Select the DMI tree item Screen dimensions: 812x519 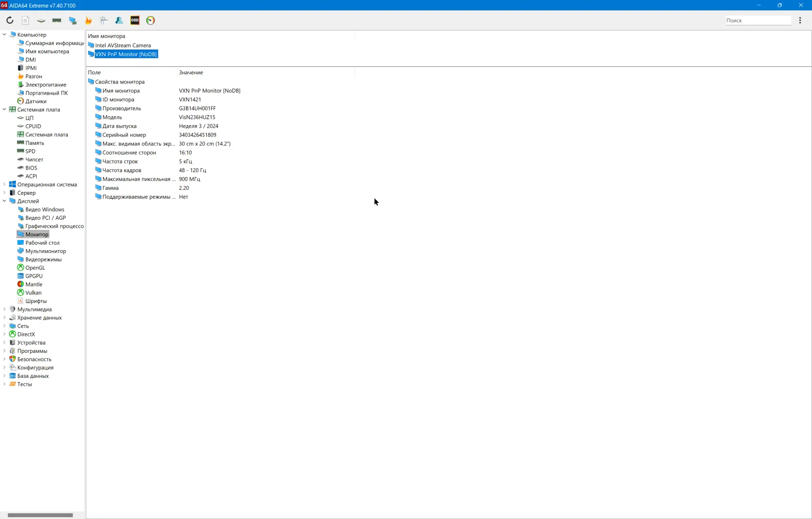point(30,60)
